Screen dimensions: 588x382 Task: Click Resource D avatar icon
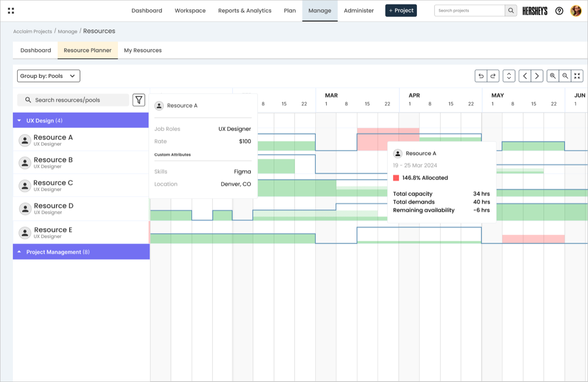(24, 208)
